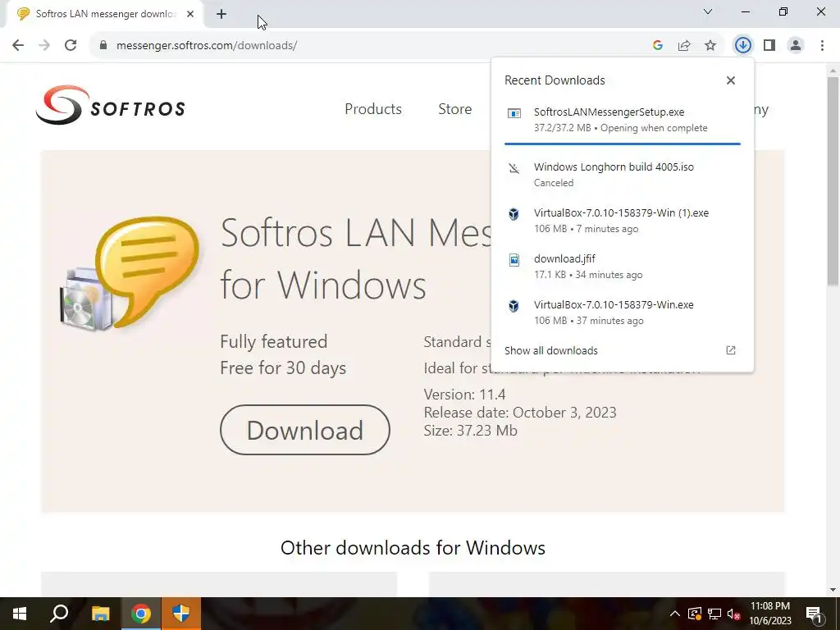Close the Recent Downloads popup
This screenshot has width=840, height=630.
pyautogui.click(x=731, y=80)
